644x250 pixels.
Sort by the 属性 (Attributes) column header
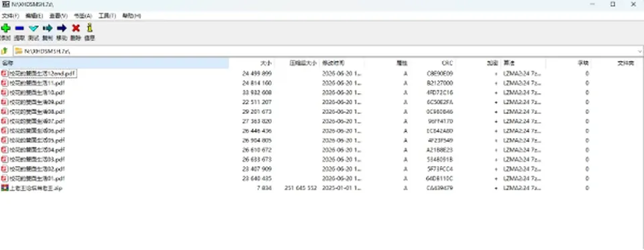(x=387, y=63)
